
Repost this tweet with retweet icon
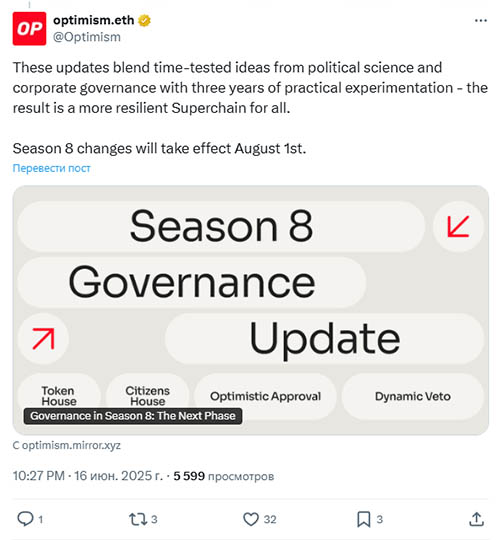tap(138, 519)
